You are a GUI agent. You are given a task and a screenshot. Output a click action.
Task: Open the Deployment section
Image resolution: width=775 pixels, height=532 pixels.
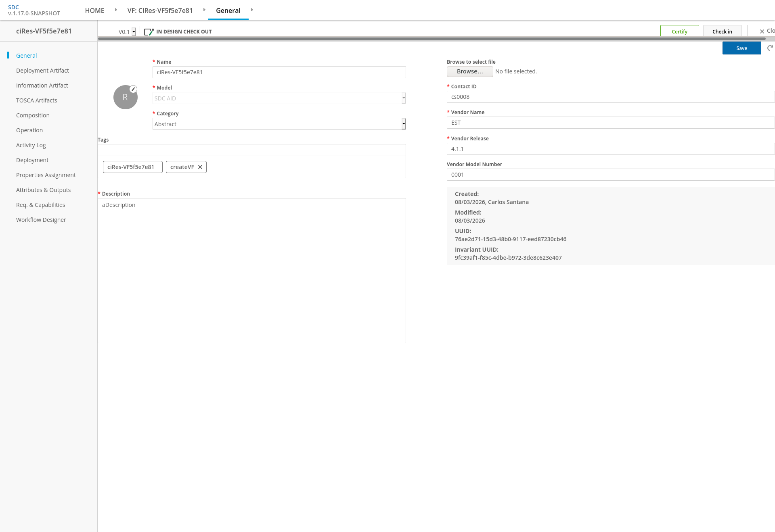click(x=32, y=160)
